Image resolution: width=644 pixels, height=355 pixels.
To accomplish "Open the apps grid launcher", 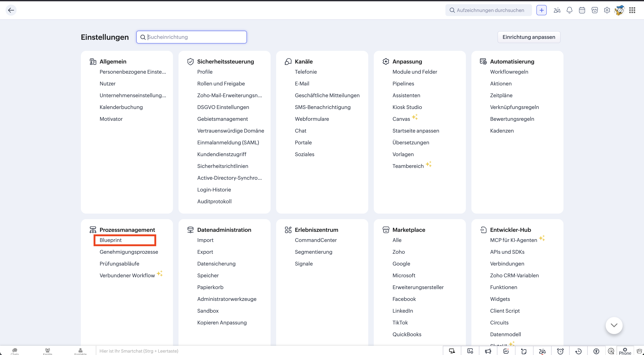I will tap(632, 10).
